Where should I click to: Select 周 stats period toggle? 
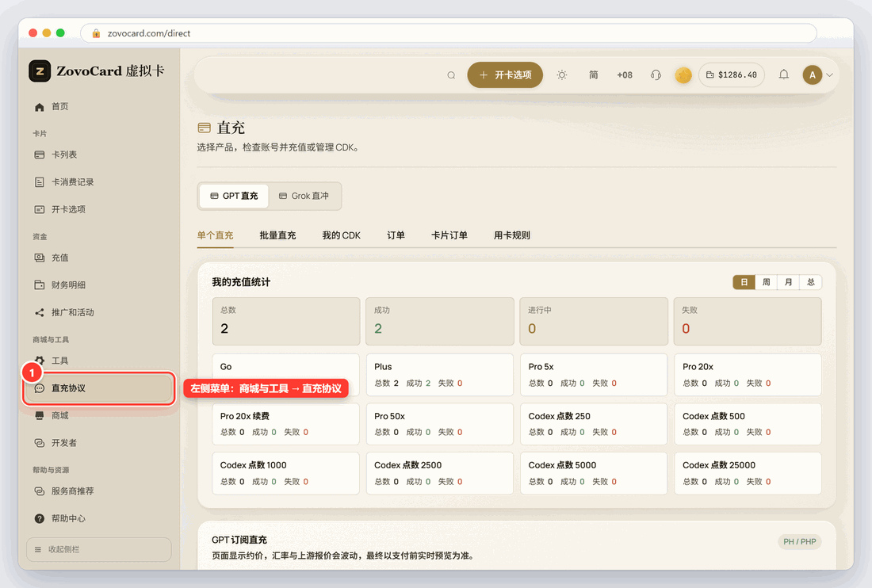pyautogui.click(x=767, y=282)
